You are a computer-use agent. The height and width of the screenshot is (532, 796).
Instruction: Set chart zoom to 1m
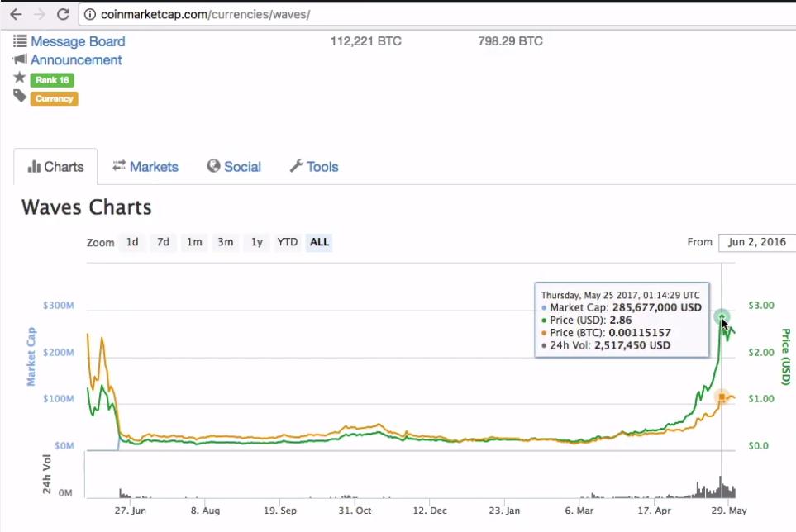point(194,242)
